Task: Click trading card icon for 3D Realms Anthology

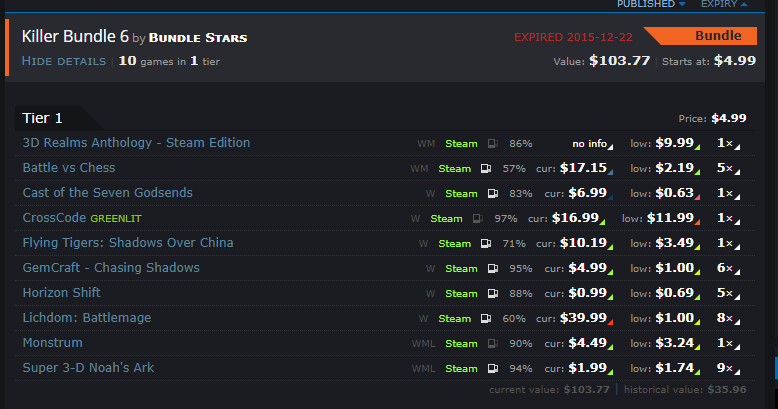Action: click(492, 144)
